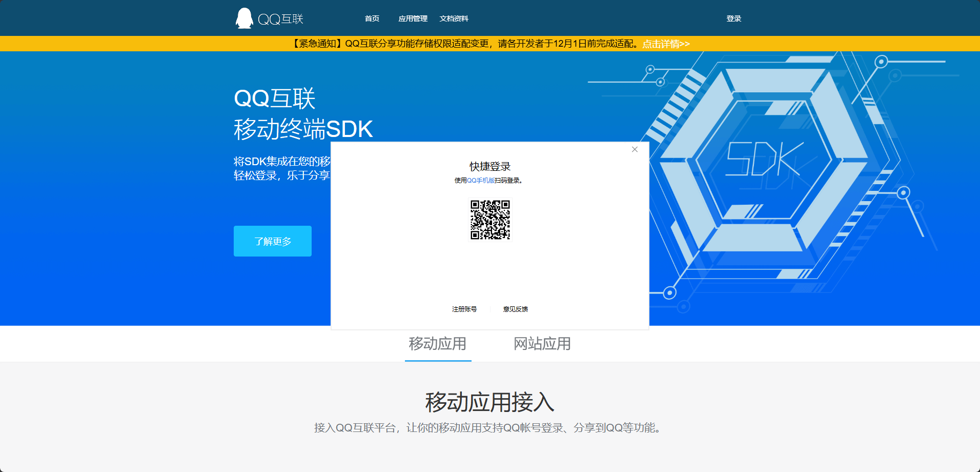Switch to the 移动应用 tab
980x472 pixels.
point(438,344)
